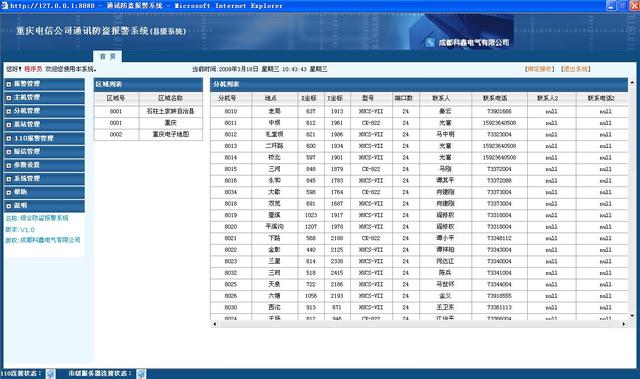Select the 石柱土家族自治县 region row
The width and height of the screenshot is (640, 379).
[148, 111]
